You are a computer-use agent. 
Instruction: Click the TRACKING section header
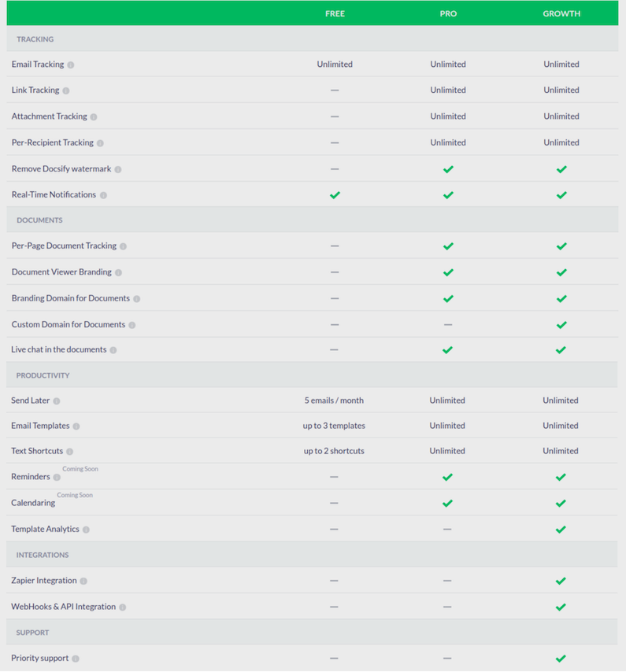coord(35,39)
